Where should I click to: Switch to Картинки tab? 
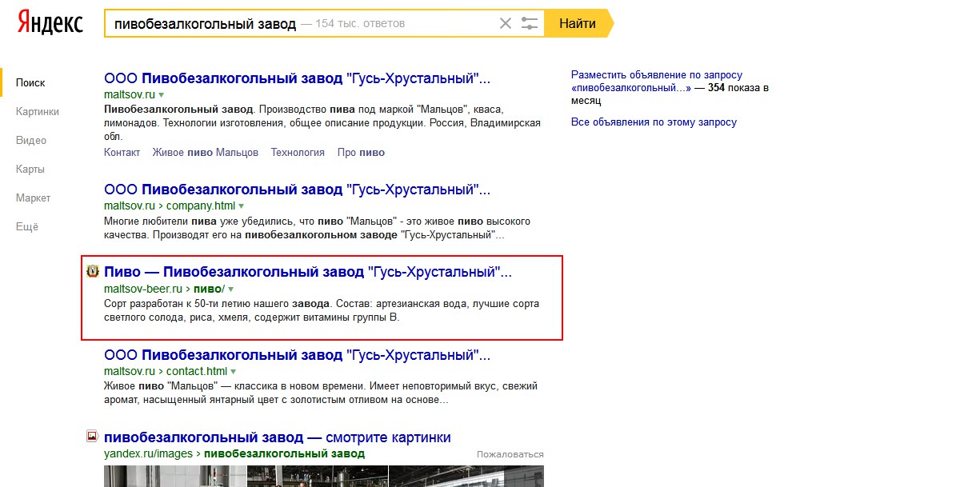tap(38, 111)
